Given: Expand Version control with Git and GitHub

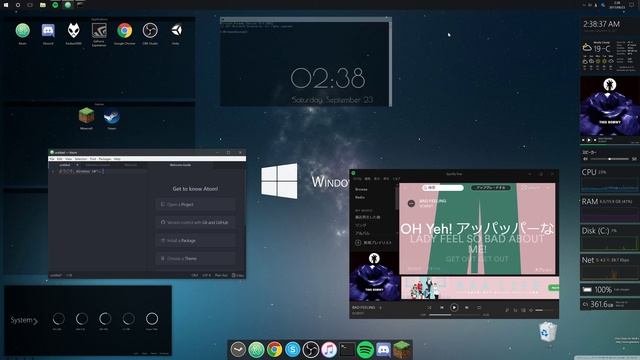Looking at the screenshot, I should [196, 222].
